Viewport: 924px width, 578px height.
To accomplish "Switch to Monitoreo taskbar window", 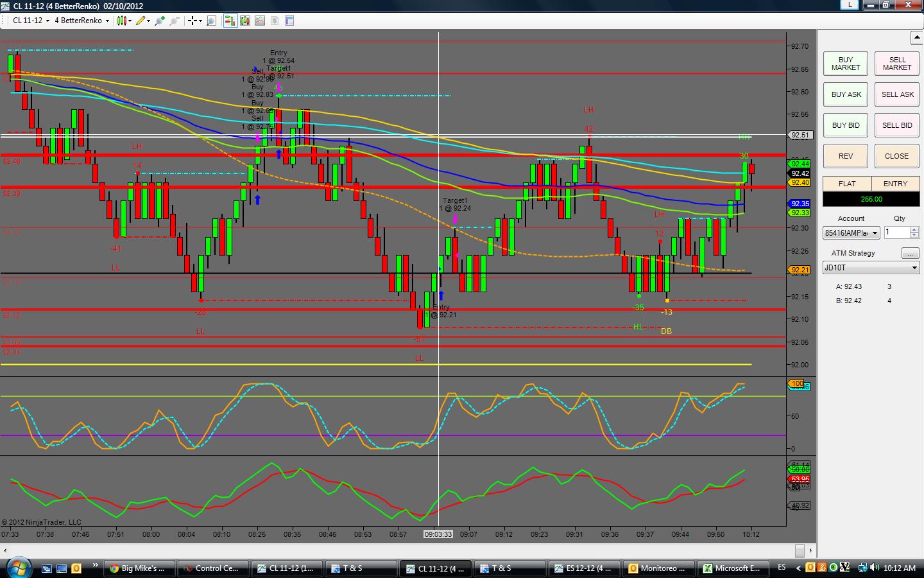I will click(659, 568).
